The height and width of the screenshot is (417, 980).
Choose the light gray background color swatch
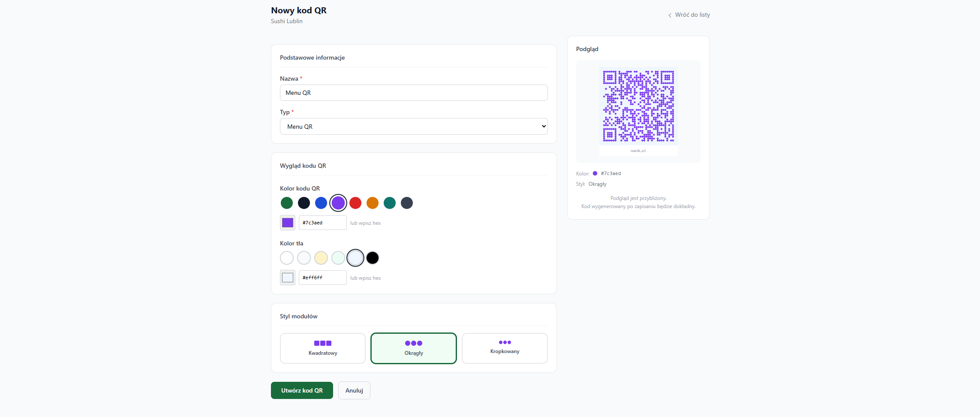click(304, 258)
